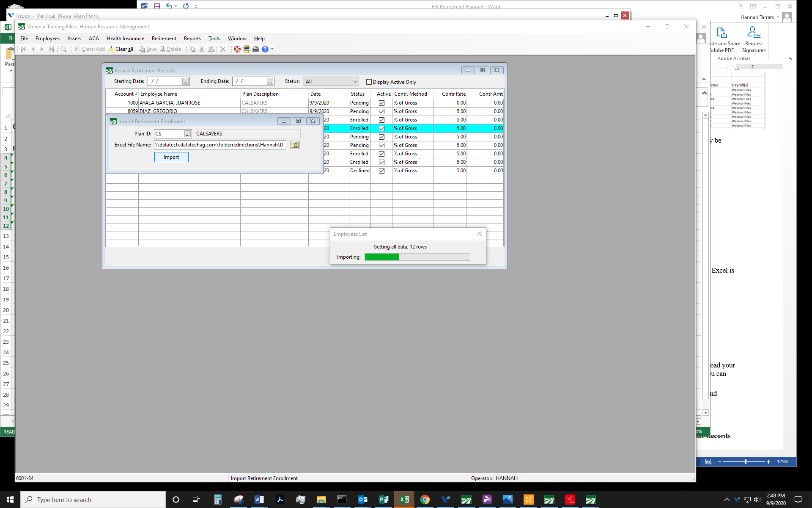Open help icon dropdown arrow in toolbar

[272, 49]
